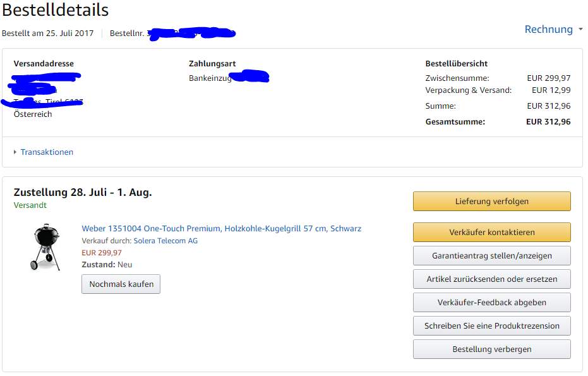The height and width of the screenshot is (376, 588).
Task: Track the shipment via Lieferung verfolgen
Action: 491,202
